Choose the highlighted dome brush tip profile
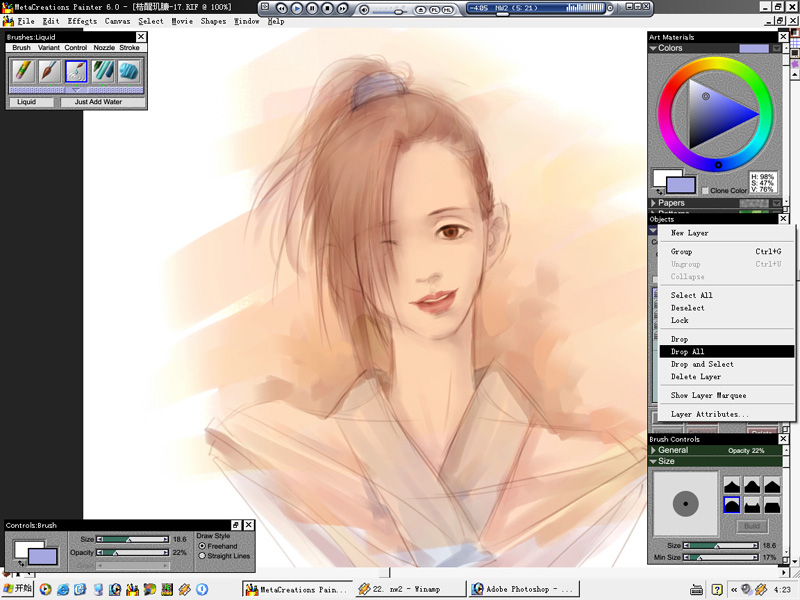 (732, 506)
